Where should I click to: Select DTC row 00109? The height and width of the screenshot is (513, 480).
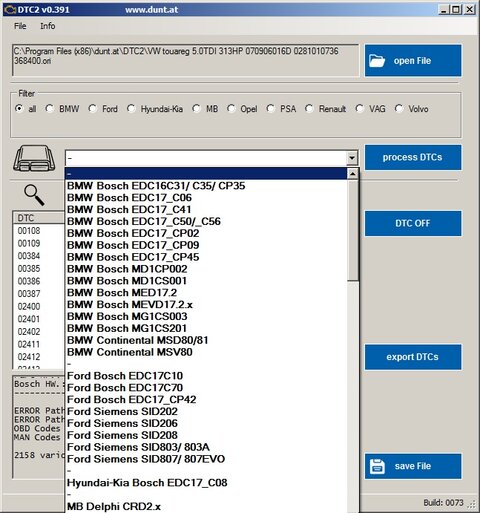(x=39, y=243)
